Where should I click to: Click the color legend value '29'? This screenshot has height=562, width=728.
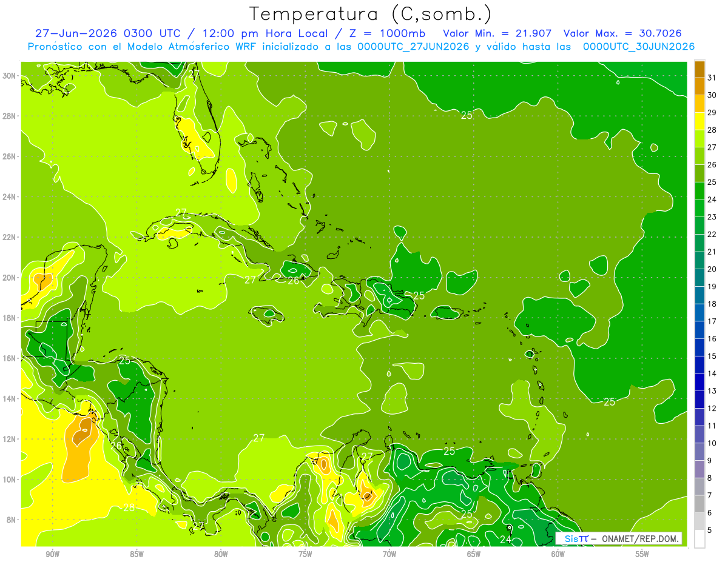(712, 113)
